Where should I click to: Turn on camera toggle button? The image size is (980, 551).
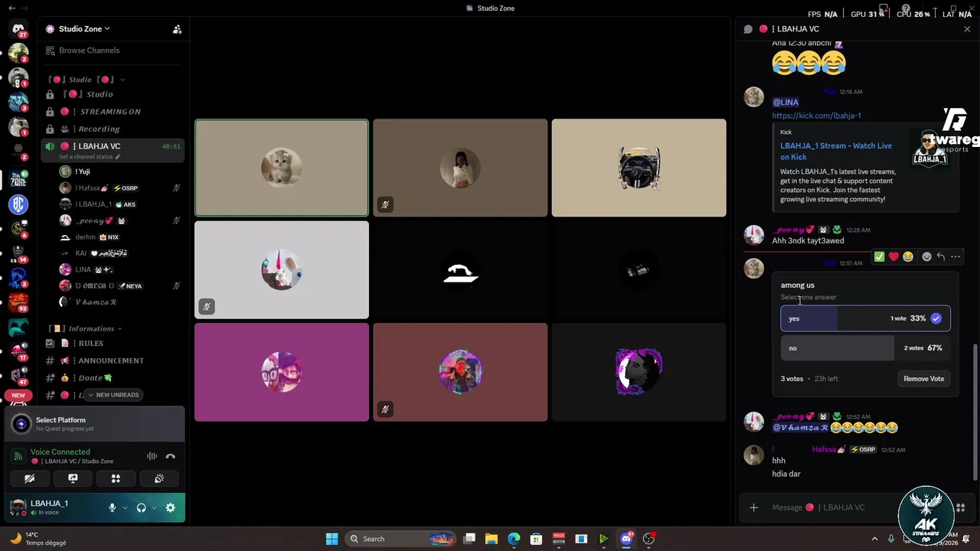click(x=30, y=478)
